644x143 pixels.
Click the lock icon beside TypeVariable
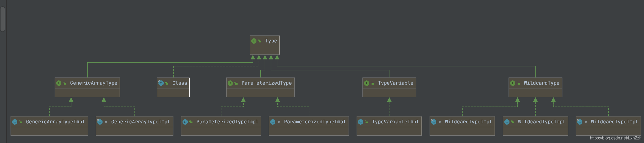372,83
